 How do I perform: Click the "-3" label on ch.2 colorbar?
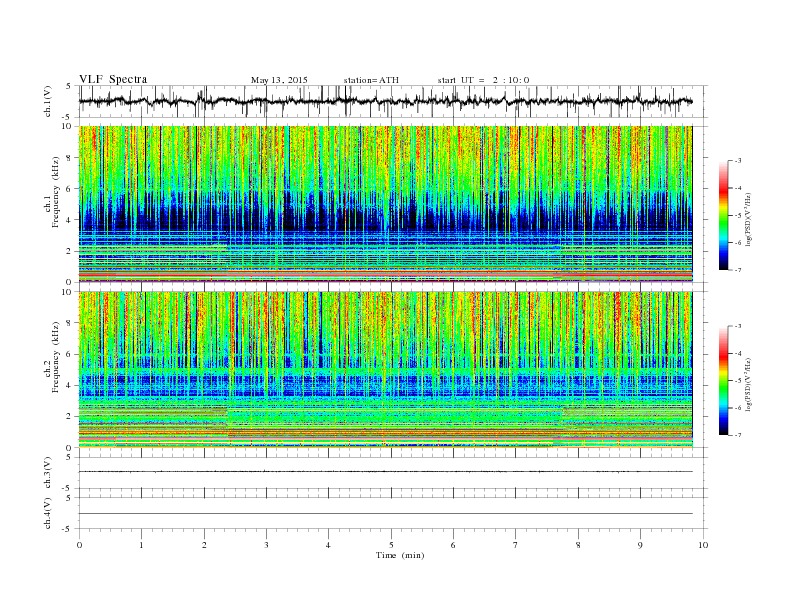[x=737, y=326]
